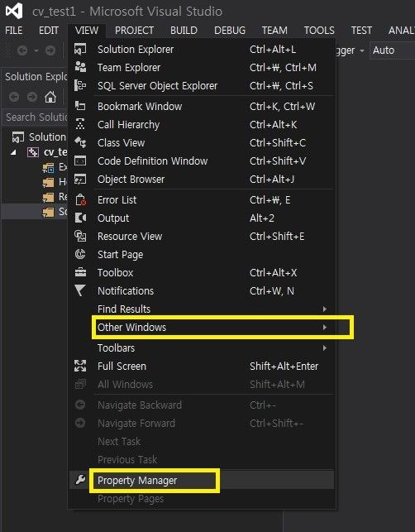Choose Start Page menu entry
The width and height of the screenshot is (415, 532).
click(x=202, y=254)
